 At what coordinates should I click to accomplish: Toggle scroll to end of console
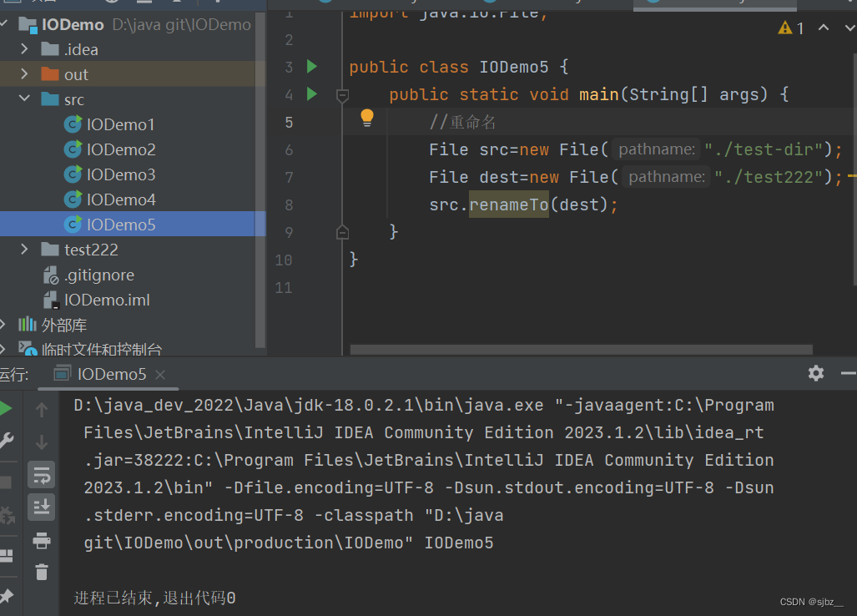point(42,507)
